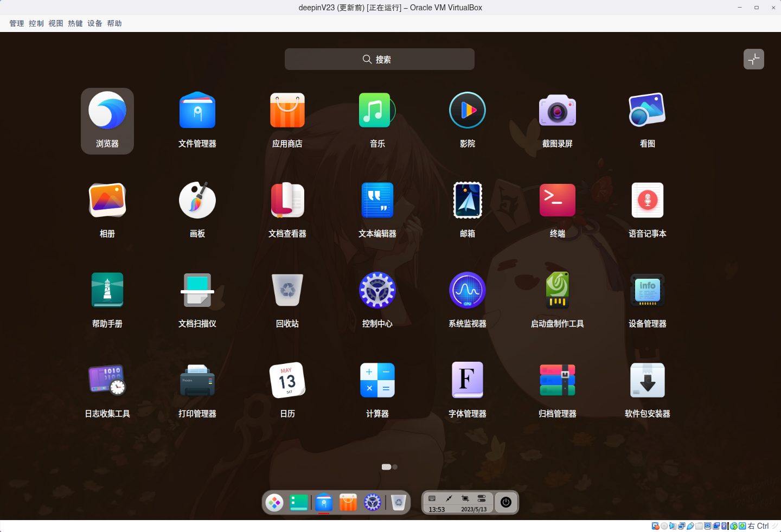The image size is (781, 532).
Task: Click the 搜索 search field
Action: (380, 59)
